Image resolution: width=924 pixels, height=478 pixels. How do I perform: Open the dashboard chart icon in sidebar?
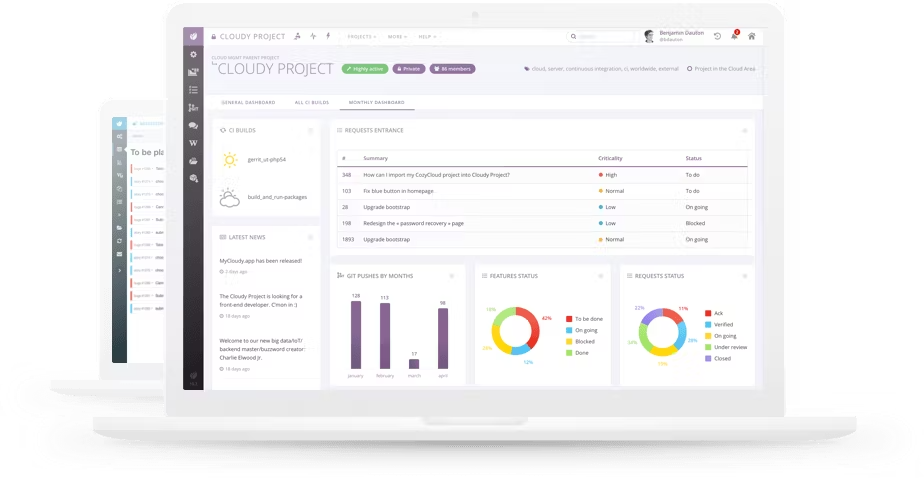click(193, 72)
